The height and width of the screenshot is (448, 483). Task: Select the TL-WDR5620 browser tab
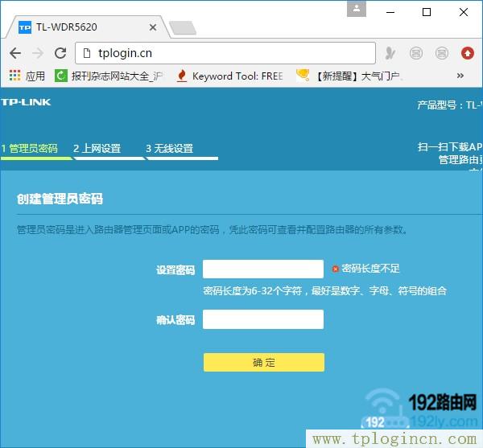pyautogui.click(x=89, y=27)
